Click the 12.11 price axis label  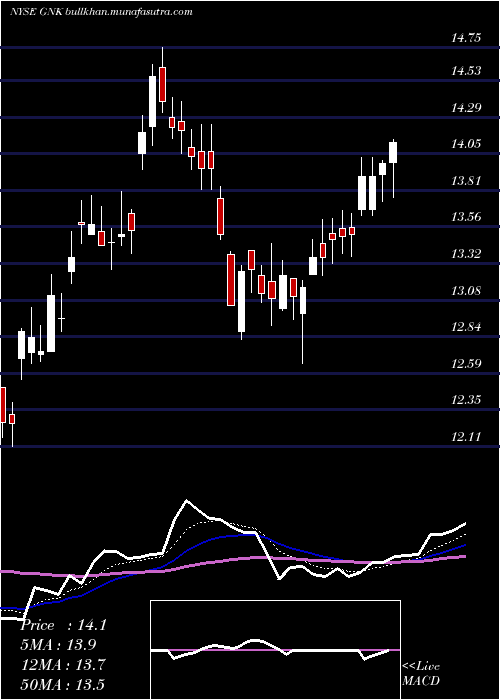pos(466,436)
